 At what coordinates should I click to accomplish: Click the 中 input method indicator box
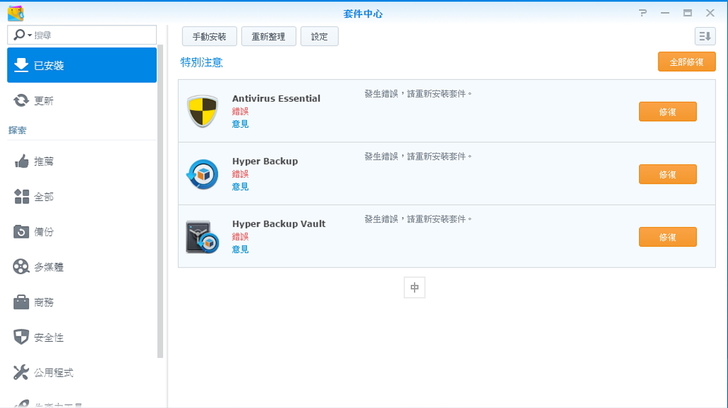point(415,287)
